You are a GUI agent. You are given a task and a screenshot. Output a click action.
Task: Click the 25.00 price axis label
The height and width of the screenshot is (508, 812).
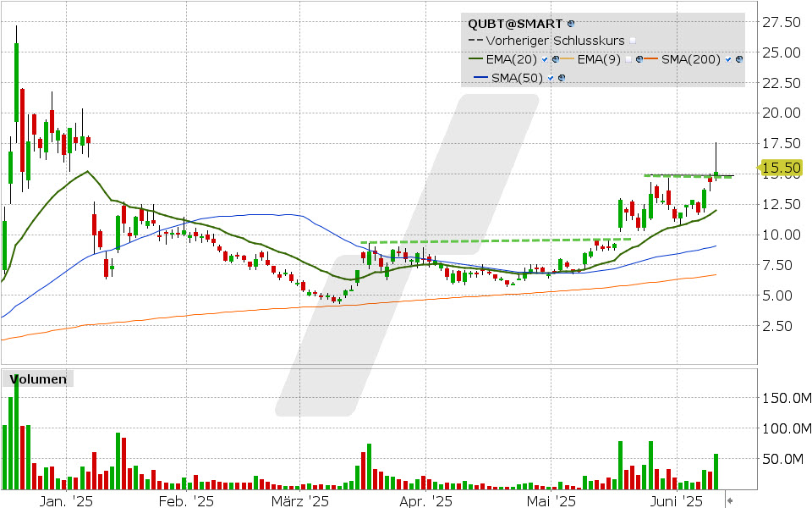pyautogui.click(x=782, y=52)
